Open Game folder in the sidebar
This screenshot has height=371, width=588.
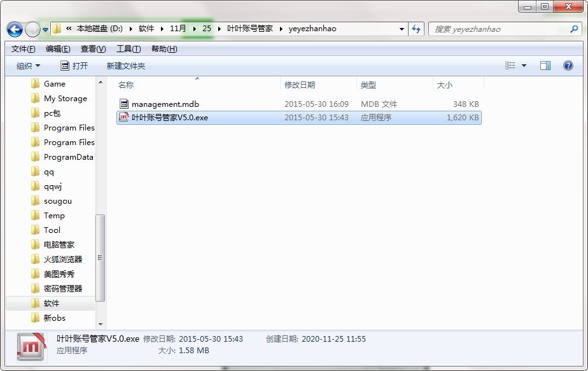tap(54, 83)
